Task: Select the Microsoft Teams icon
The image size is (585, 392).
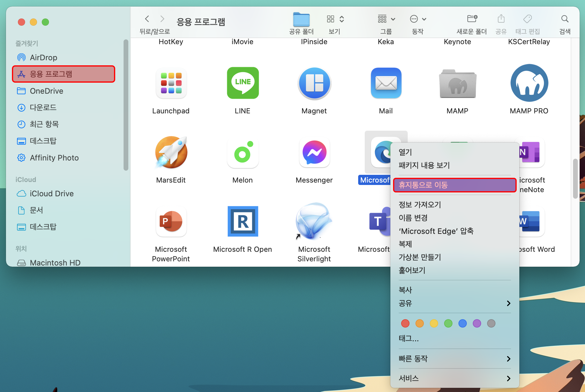Action: [x=380, y=222]
